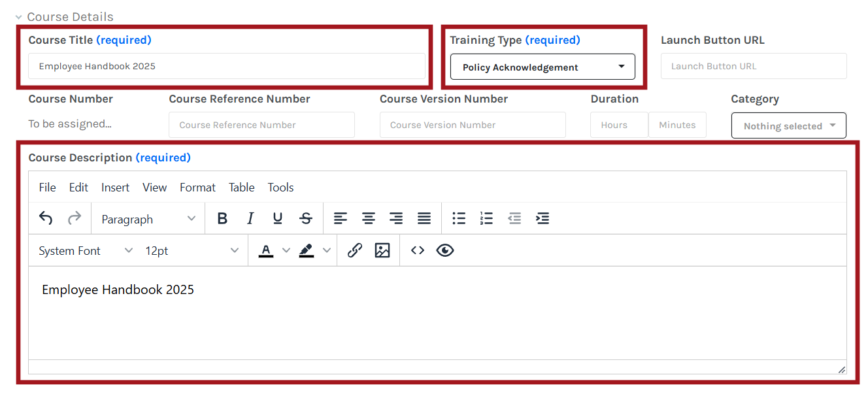Click the redo arrow icon

[x=75, y=218]
